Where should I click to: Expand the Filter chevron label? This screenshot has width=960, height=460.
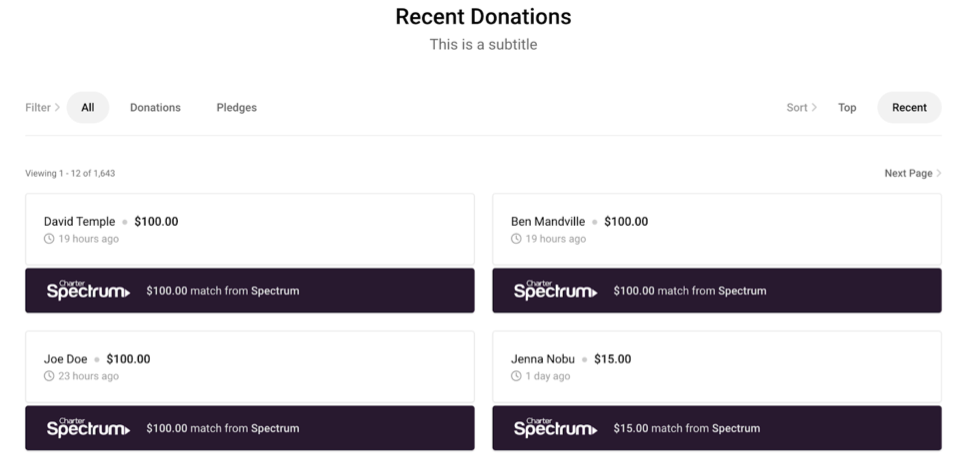[42, 107]
